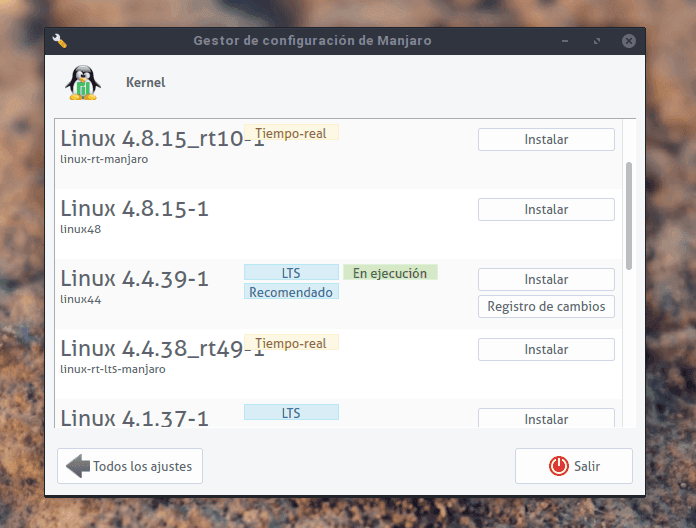Image resolution: width=696 pixels, height=528 pixels.
Task: Click the linux-rt-manjaro package name
Action: pos(104,159)
